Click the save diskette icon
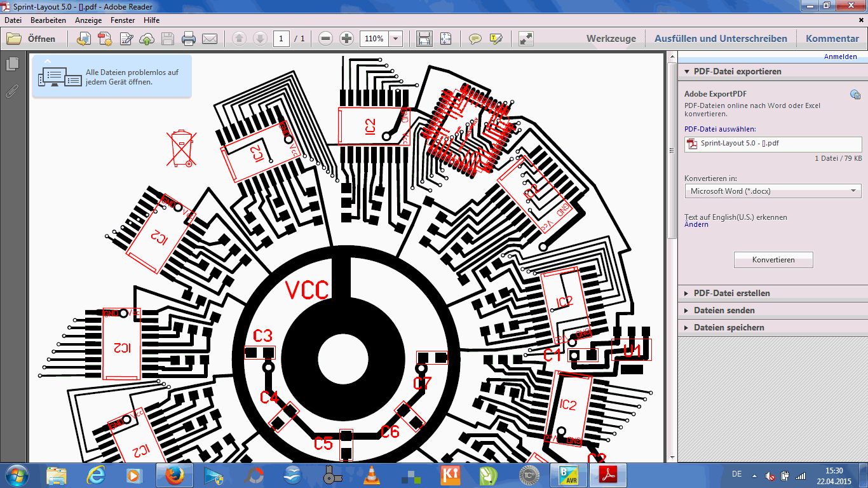Screen dimensions: 868x488 coord(168,39)
